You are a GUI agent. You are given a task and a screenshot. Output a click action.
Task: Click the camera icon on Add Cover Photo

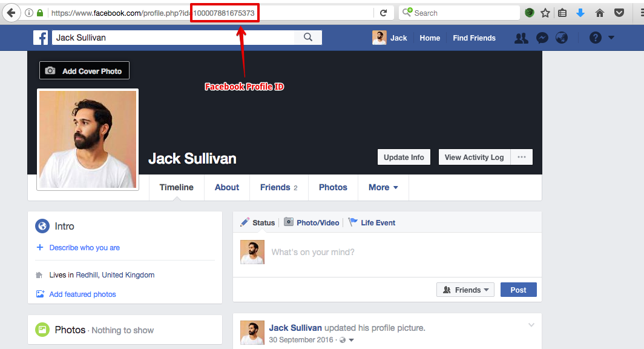[50, 71]
